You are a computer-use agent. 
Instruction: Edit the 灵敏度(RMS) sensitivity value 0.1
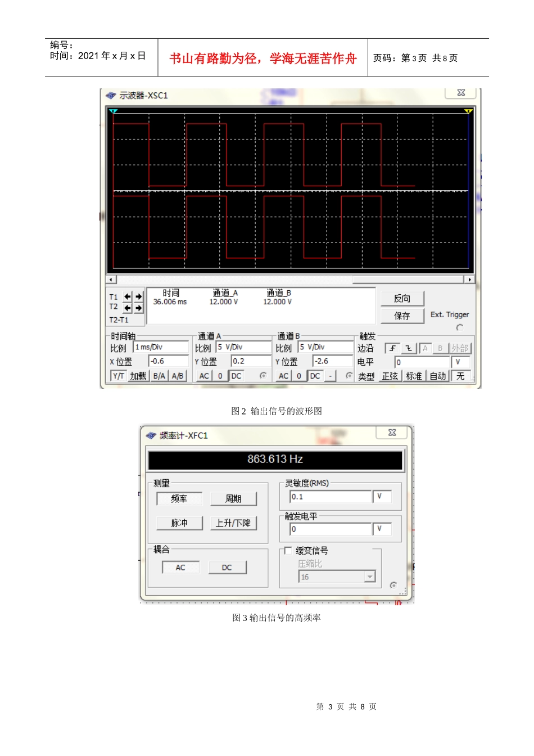pyautogui.click(x=331, y=497)
